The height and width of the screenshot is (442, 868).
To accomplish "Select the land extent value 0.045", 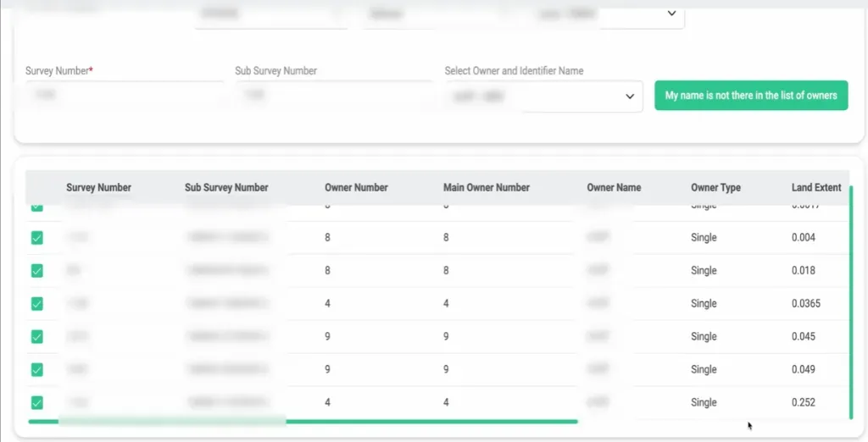I will pos(804,336).
